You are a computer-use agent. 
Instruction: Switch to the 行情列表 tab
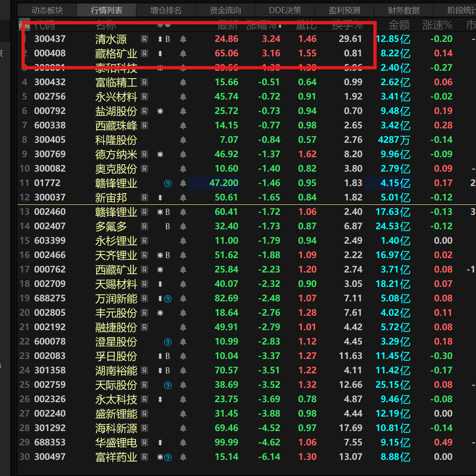[107, 10]
